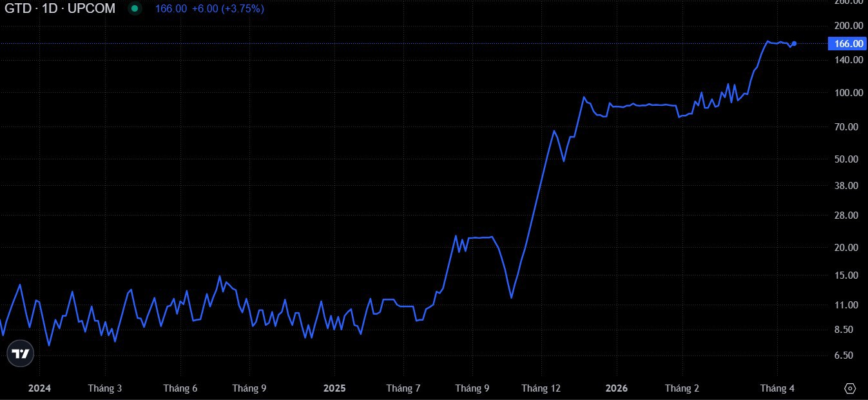This screenshot has width=868, height=400.
Task: Click the blue 166.00 current price label
Action: (x=847, y=44)
